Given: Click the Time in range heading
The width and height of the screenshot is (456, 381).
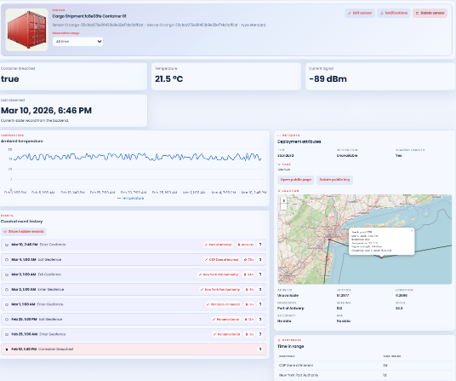Looking at the screenshot, I should pyautogui.click(x=291, y=346).
